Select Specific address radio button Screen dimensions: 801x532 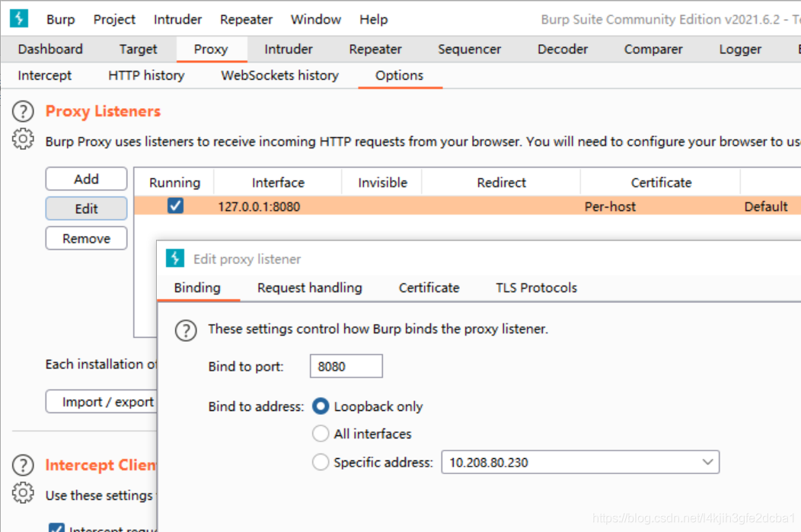321,462
